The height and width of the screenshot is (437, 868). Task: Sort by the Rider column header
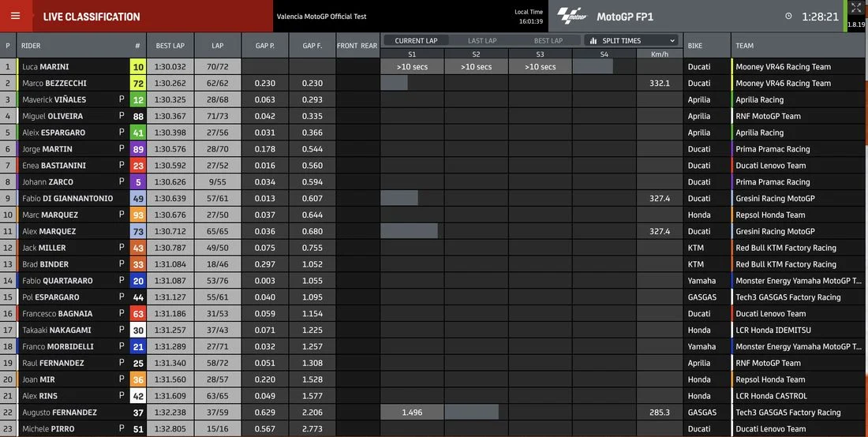pyautogui.click(x=31, y=46)
